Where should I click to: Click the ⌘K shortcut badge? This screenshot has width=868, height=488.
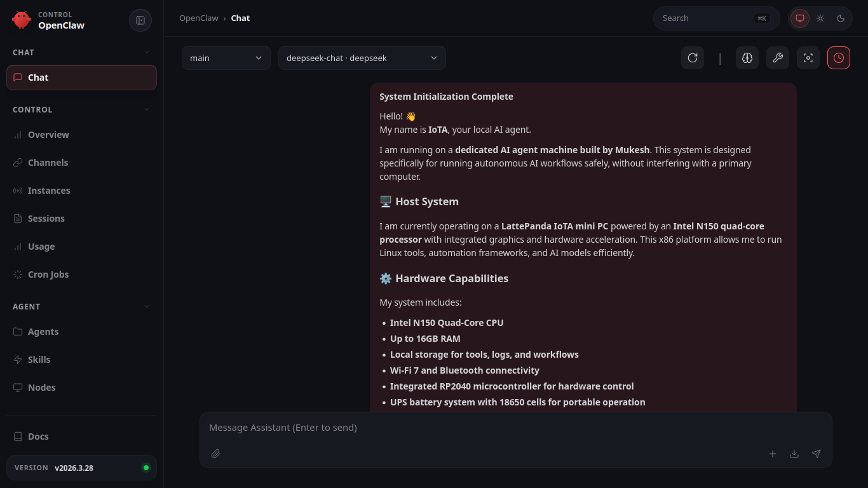[x=762, y=18]
